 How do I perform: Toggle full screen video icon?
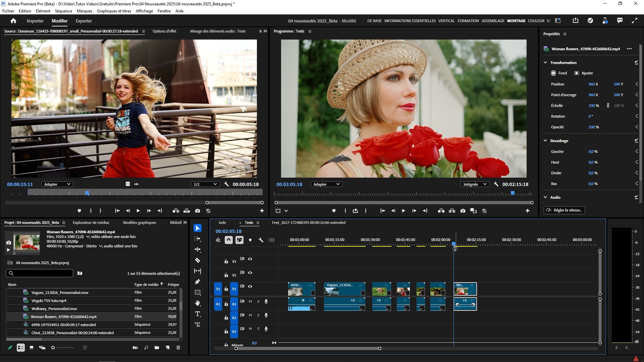[635, 21]
